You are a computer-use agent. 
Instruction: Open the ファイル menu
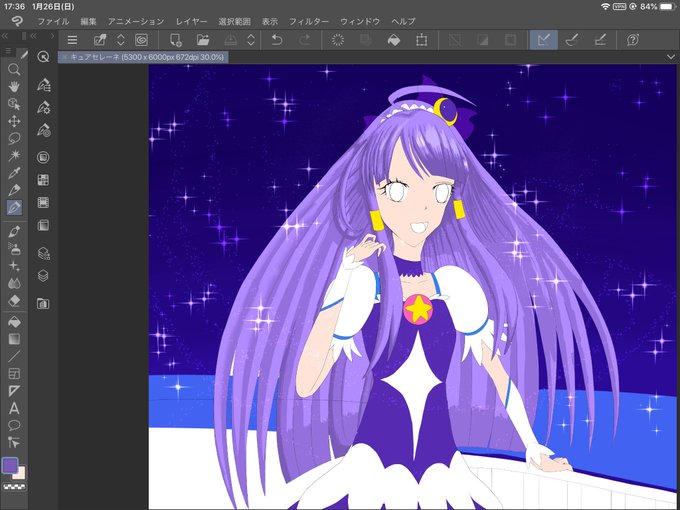click(53, 21)
